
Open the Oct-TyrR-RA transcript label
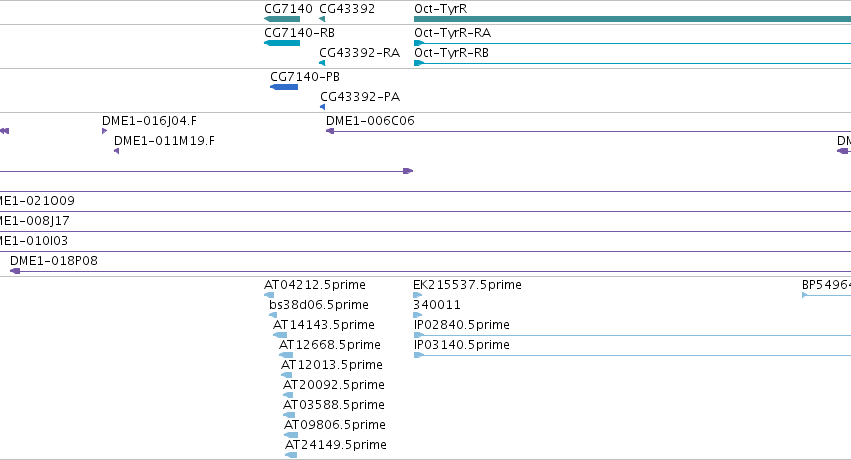click(452, 33)
